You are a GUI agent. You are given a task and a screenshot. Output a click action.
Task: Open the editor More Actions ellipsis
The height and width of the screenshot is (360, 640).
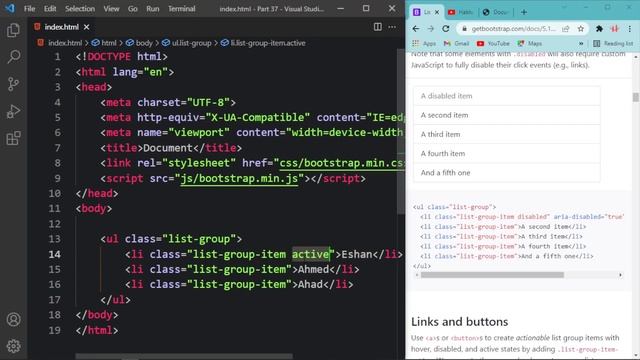point(392,27)
